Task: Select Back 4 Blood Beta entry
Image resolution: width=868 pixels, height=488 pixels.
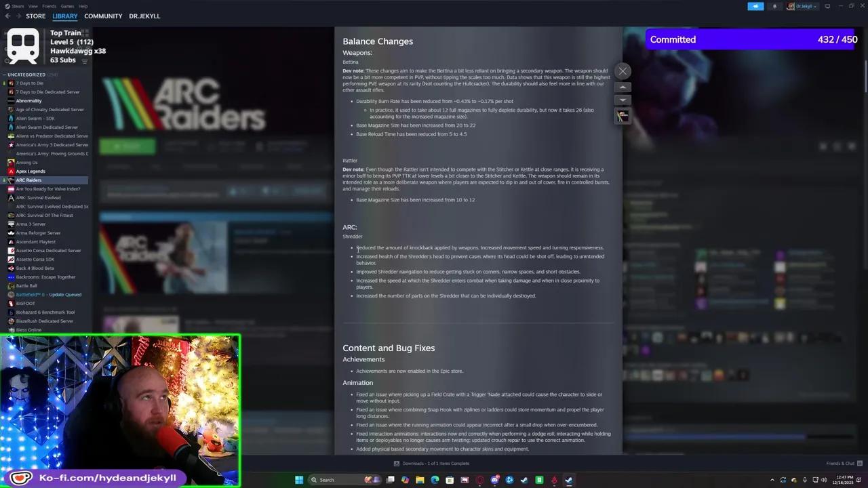Action: [x=35, y=268]
